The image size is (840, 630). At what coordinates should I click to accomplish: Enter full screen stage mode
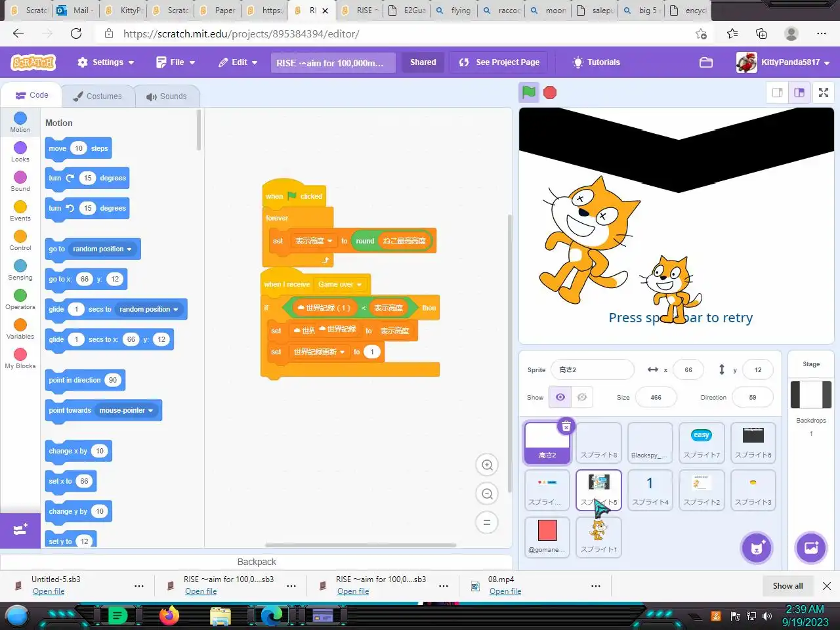(x=824, y=93)
